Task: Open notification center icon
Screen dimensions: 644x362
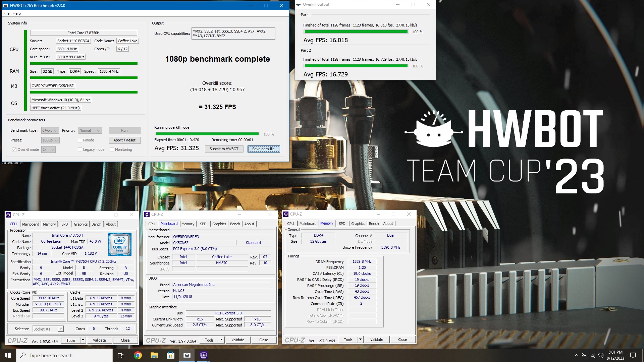Action: [x=633, y=355]
